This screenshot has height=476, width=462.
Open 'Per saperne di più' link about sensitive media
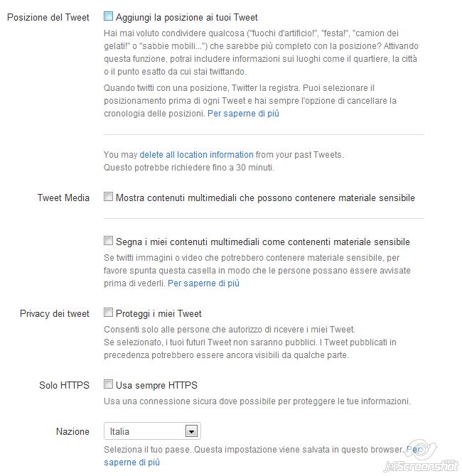(203, 283)
